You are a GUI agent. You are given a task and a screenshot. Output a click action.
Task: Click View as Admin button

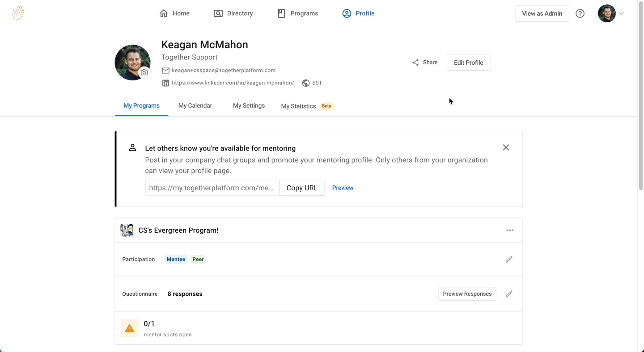542,13
